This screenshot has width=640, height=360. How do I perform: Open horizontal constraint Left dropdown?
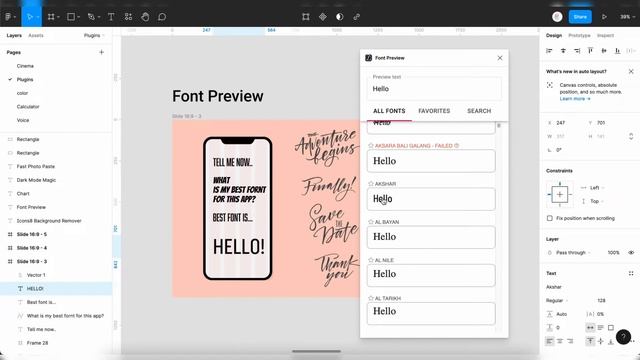pyautogui.click(x=592, y=188)
